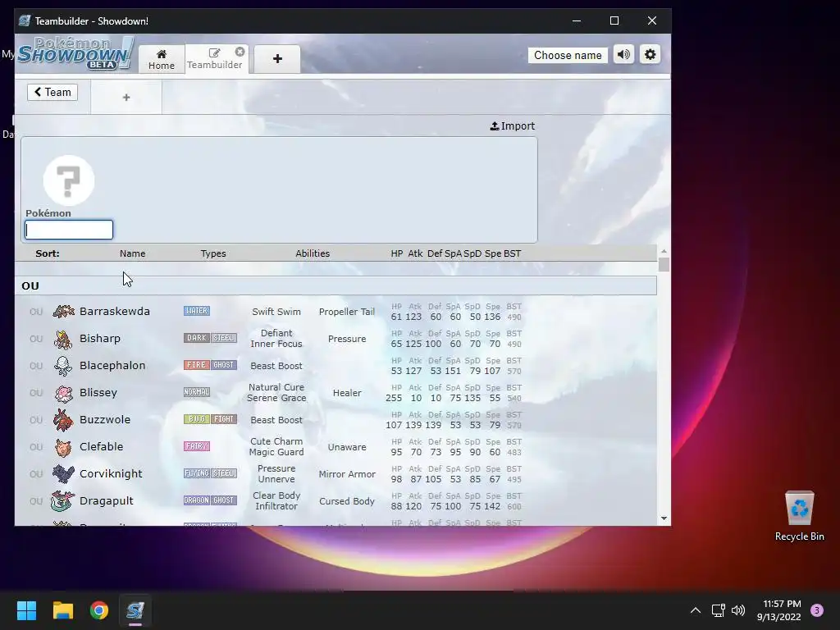Sort by Spe stat column header
The image size is (840, 630).
click(x=493, y=253)
